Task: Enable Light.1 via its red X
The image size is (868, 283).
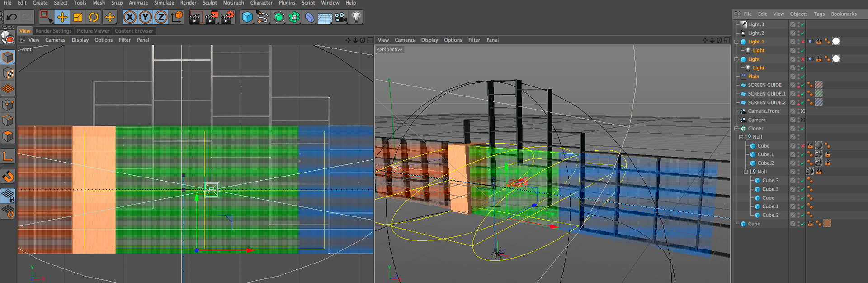Action: [x=803, y=42]
